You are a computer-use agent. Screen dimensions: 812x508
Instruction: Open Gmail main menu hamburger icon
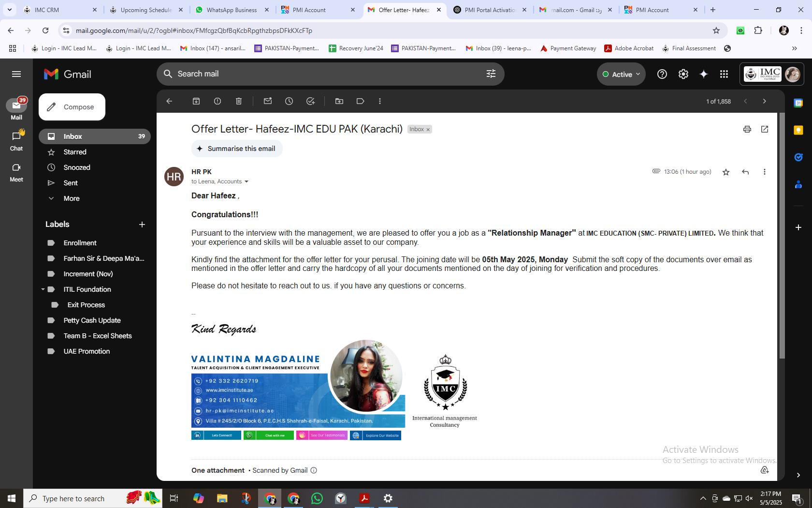click(x=16, y=74)
